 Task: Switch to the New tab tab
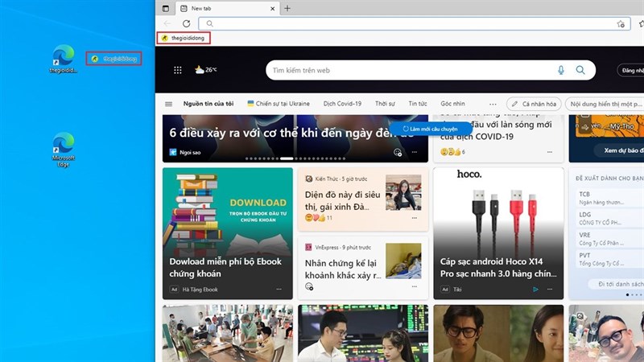click(x=228, y=9)
